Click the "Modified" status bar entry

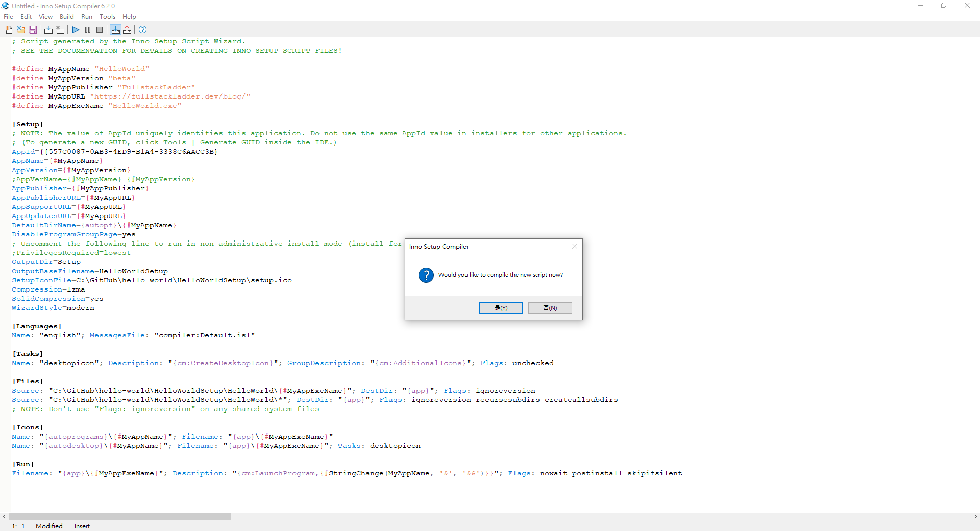click(x=49, y=526)
